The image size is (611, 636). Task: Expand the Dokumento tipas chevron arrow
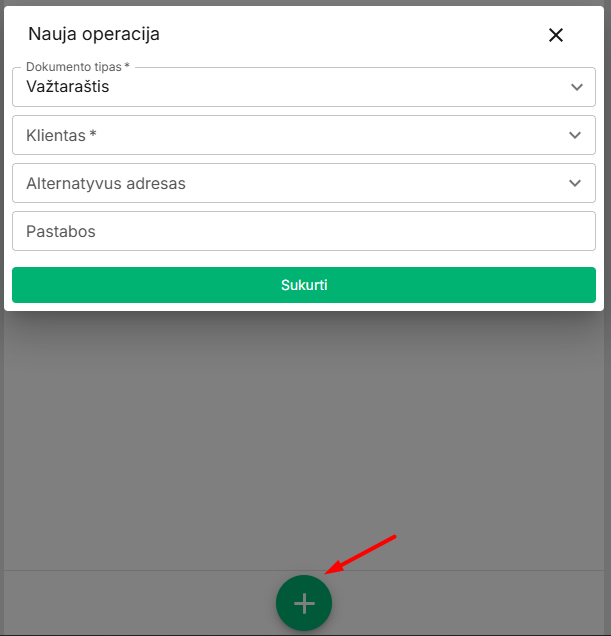(577, 87)
